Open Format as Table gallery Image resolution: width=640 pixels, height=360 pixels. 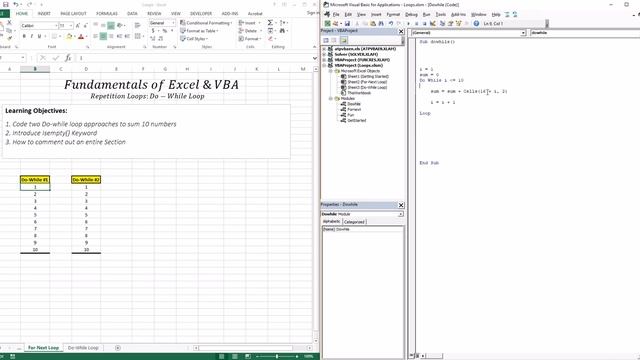pos(199,31)
